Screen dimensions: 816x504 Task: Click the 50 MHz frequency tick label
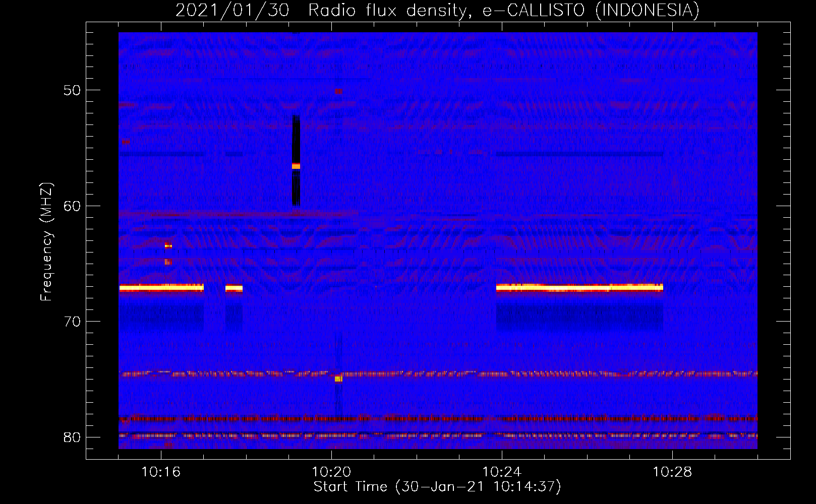[x=72, y=90]
